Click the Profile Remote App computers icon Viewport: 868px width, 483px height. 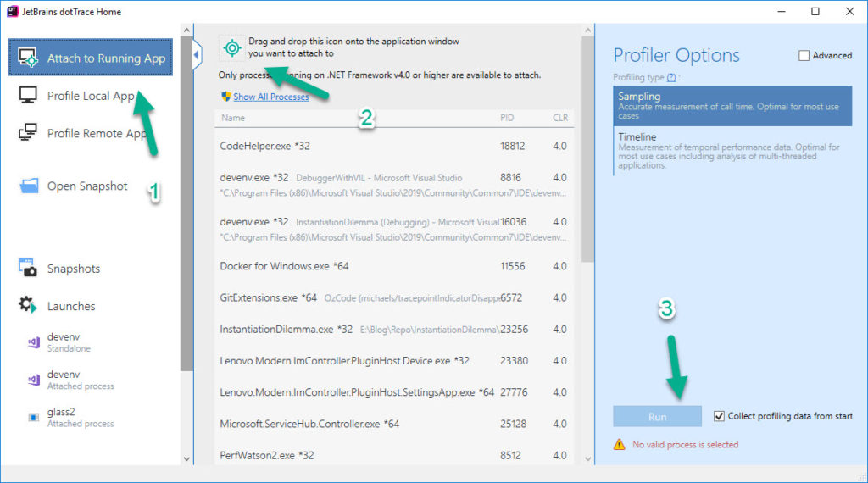click(x=28, y=132)
